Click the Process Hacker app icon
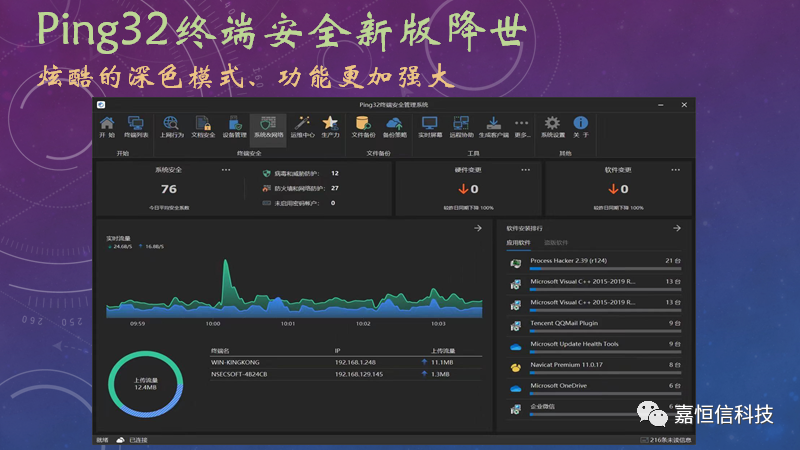 (x=516, y=263)
